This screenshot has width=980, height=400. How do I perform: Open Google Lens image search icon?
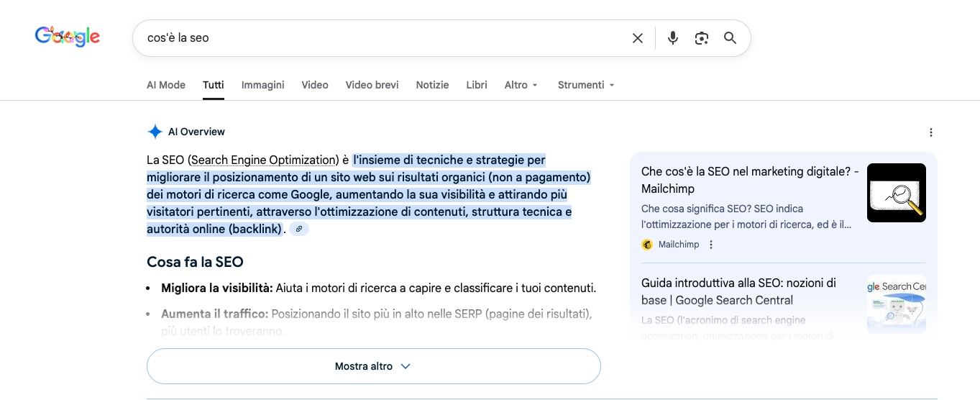point(701,38)
